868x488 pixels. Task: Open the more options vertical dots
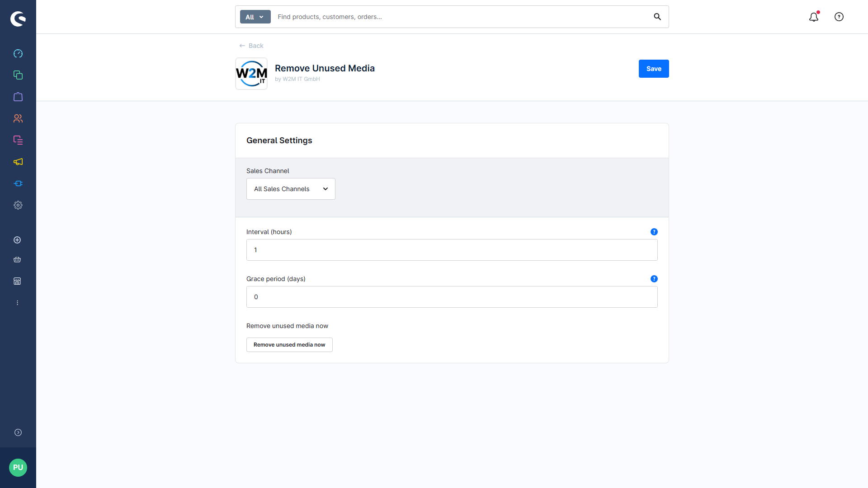point(17,303)
